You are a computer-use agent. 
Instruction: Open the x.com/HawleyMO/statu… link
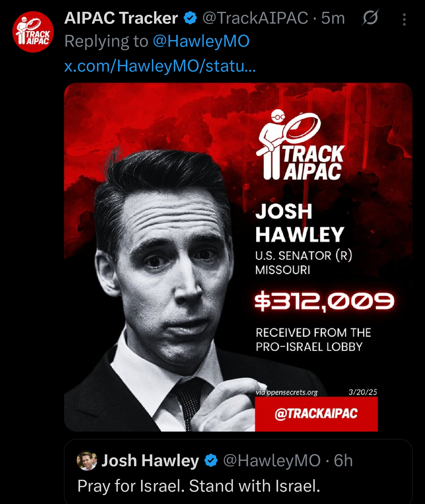pos(160,66)
